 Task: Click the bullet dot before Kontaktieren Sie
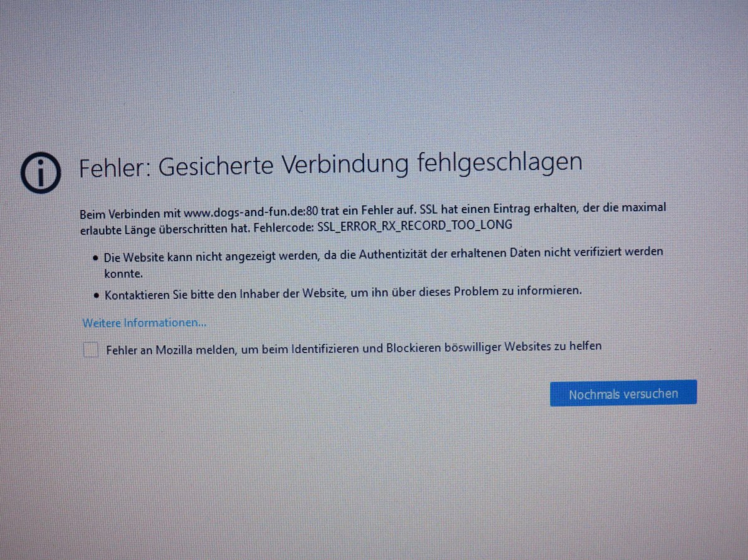[95, 293]
